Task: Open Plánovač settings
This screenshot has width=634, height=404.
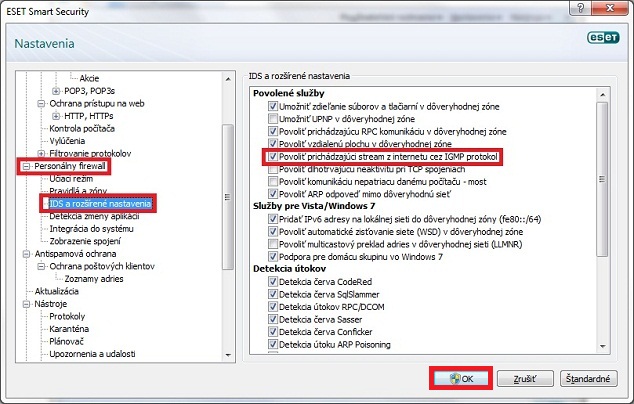Action: [x=66, y=342]
